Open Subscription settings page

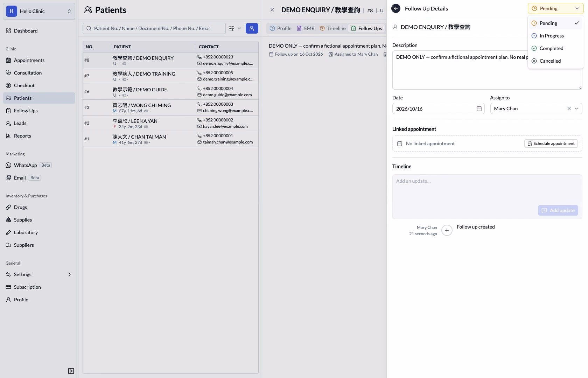[39, 287]
